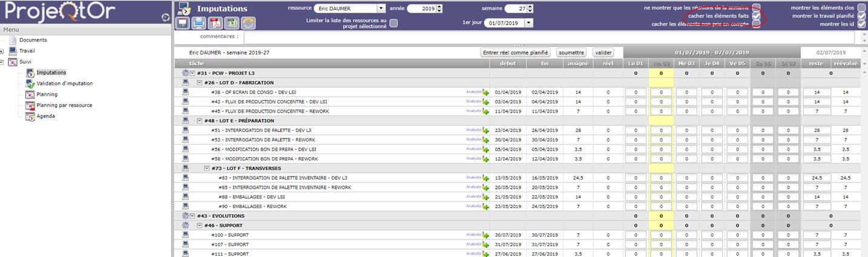Click the print icon in the toolbar
The image size is (868, 257).
[199, 24]
